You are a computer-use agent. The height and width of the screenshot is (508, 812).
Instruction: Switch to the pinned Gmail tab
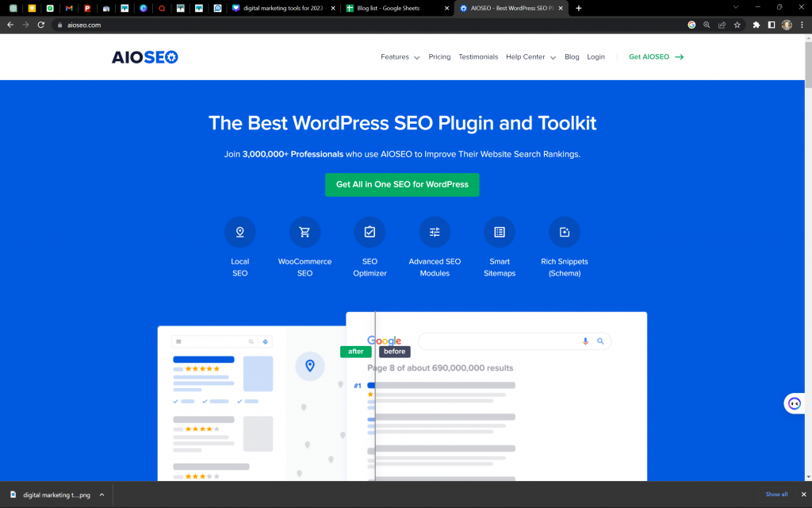(x=69, y=8)
